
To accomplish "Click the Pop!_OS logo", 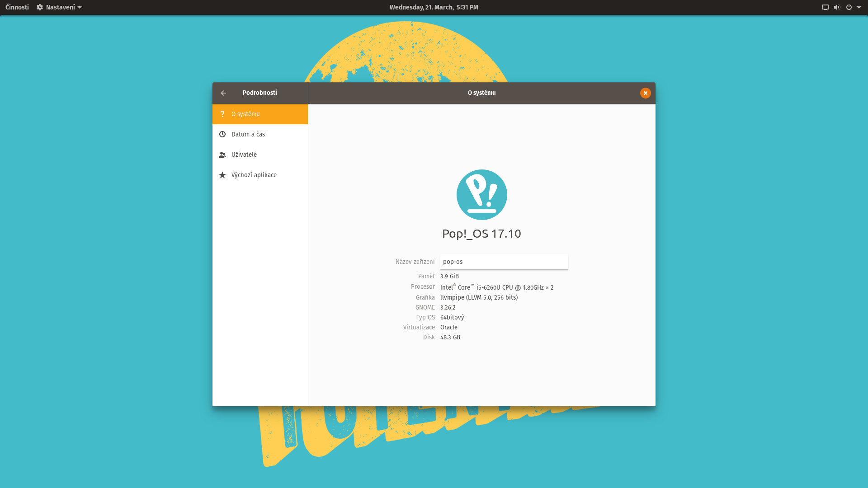I will [481, 195].
